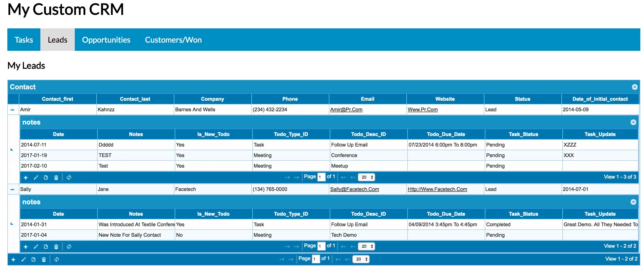Delete selected contact from bottom toolbar

click(44, 260)
